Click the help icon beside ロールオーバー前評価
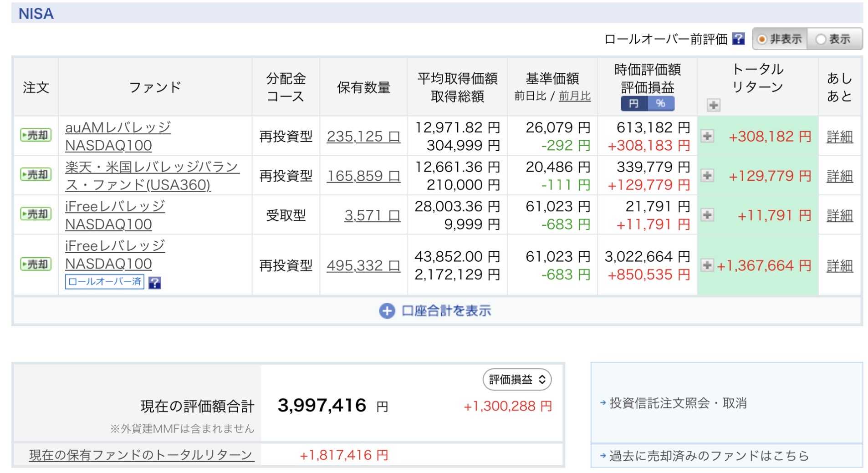The image size is (868, 473). point(738,39)
